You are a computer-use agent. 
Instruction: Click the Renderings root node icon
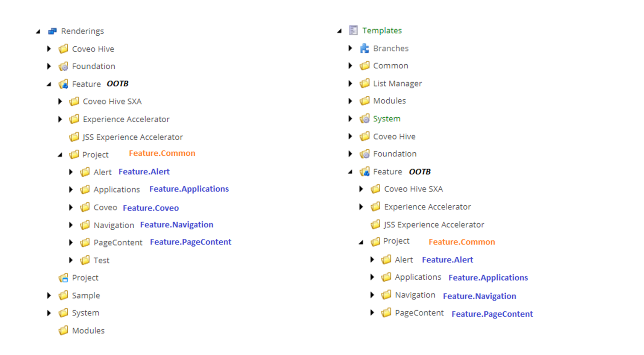pyautogui.click(x=52, y=31)
